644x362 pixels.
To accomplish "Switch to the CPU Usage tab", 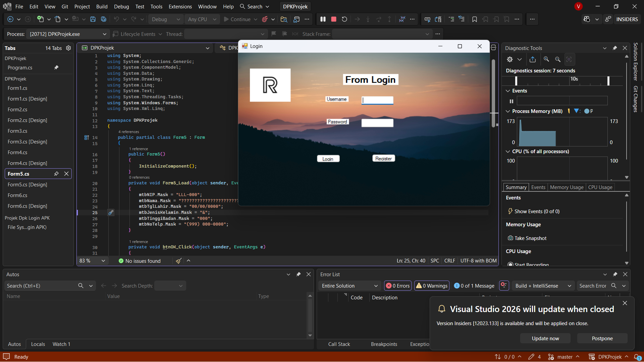I will point(600,187).
